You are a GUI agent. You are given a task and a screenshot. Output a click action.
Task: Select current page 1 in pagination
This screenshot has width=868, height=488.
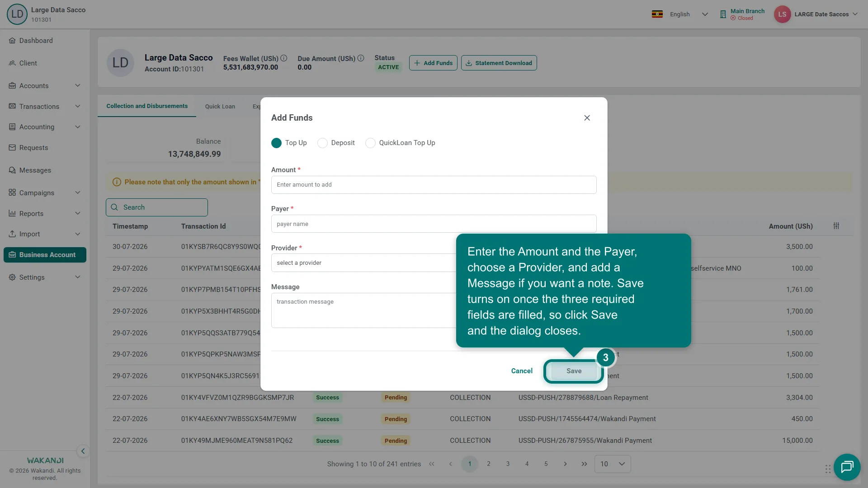pos(470,464)
